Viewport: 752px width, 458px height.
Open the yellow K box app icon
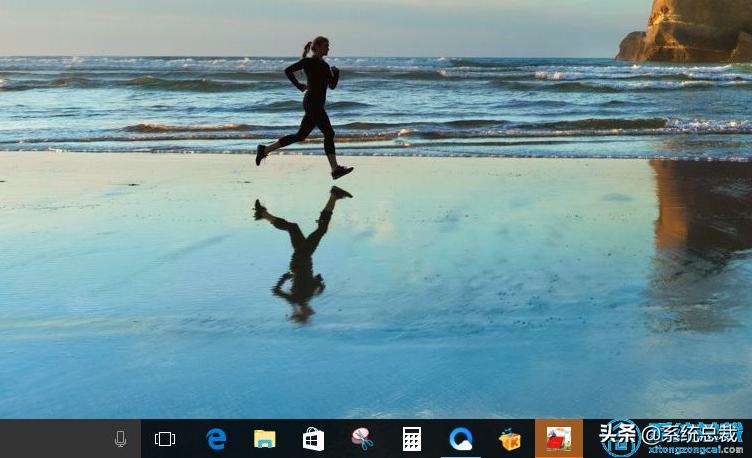coord(510,439)
